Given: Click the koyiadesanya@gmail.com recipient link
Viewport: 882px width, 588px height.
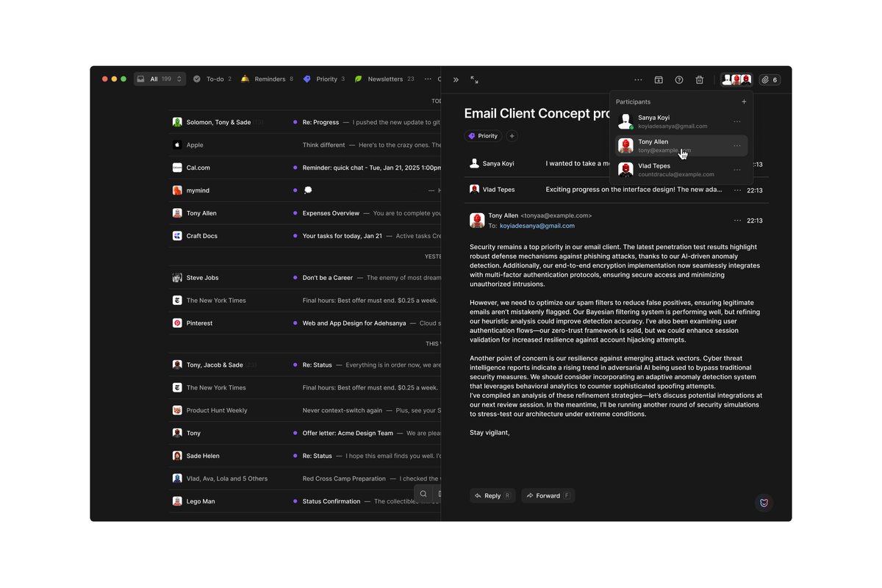Looking at the screenshot, I should [537, 226].
